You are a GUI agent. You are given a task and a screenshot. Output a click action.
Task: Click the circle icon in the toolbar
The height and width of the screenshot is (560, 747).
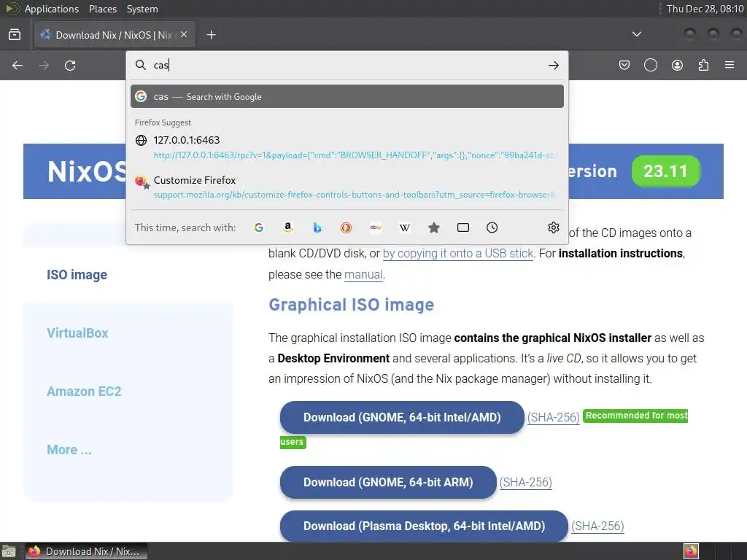pyautogui.click(x=650, y=65)
